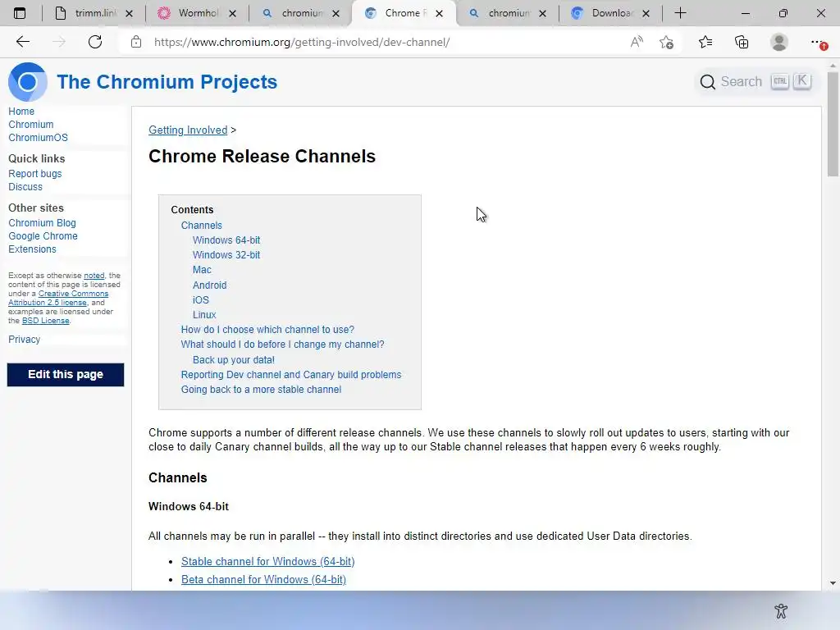This screenshot has width=840, height=630.
Task: Go back using the back arrow
Action: tap(22, 42)
